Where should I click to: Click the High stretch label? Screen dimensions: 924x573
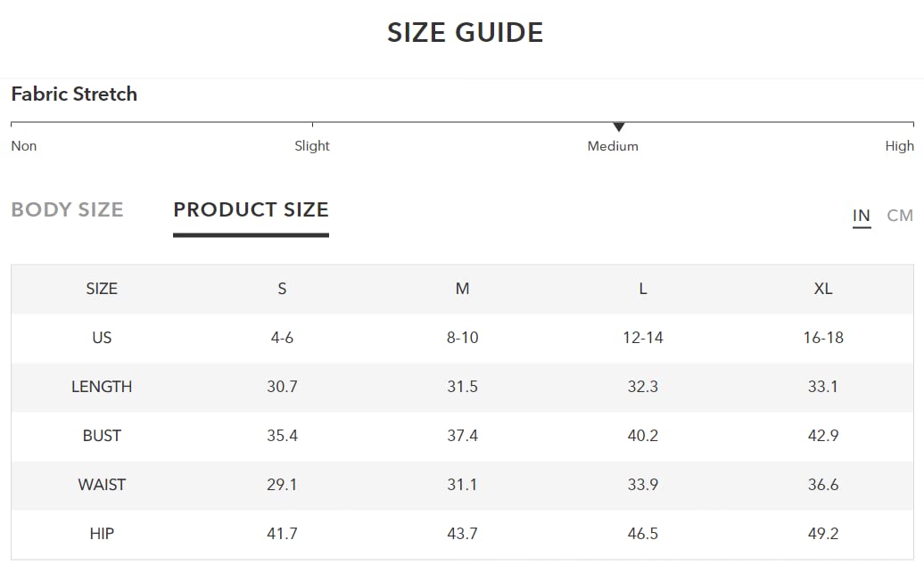click(x=899, y=146)
